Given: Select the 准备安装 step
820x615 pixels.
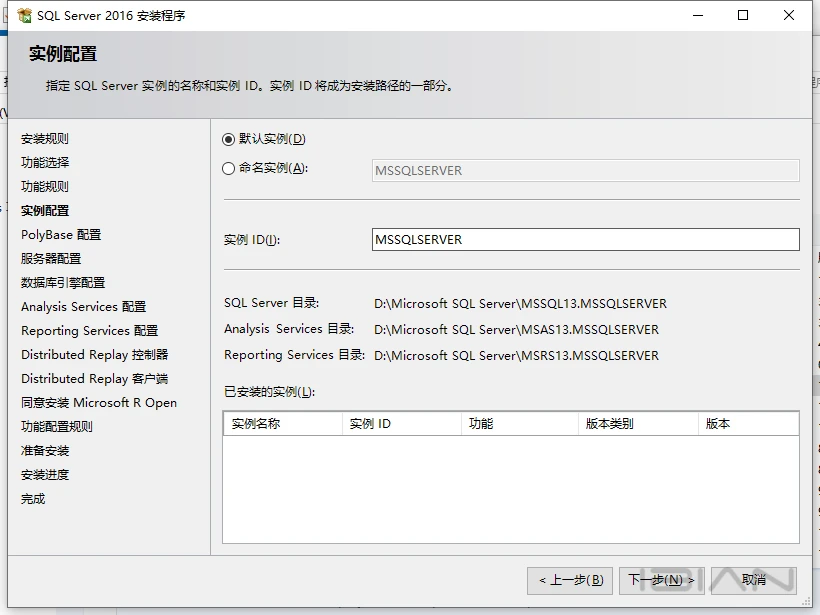Looking at the screenshot, I should (45, 451).
